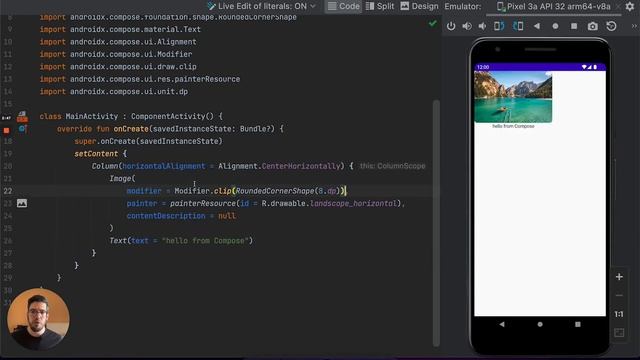The width and height of the screenshot is (640, 360).
Task: Click the 'this: ColumnScope' inlay hint
Action: click(392, 166)
